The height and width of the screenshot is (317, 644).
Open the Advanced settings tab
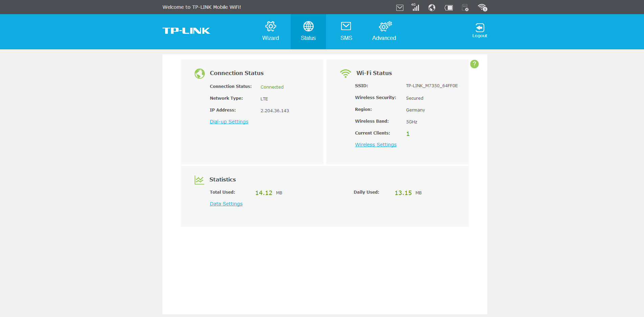coord(384,31)
